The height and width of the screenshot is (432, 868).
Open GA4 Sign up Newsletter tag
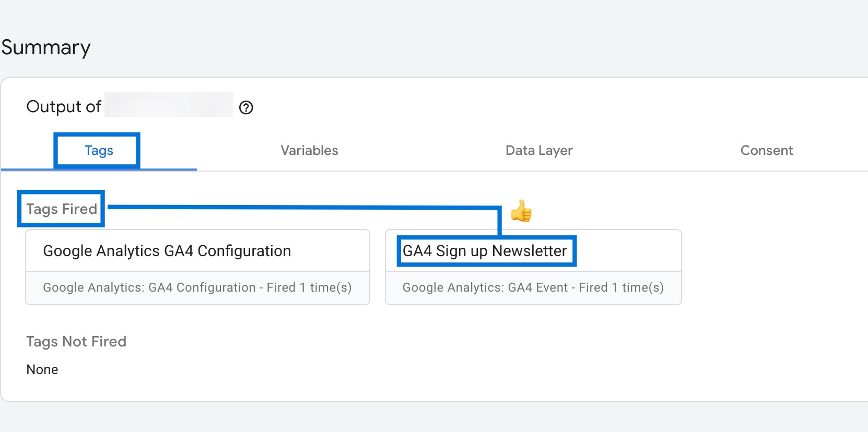(x=533, y=267)
